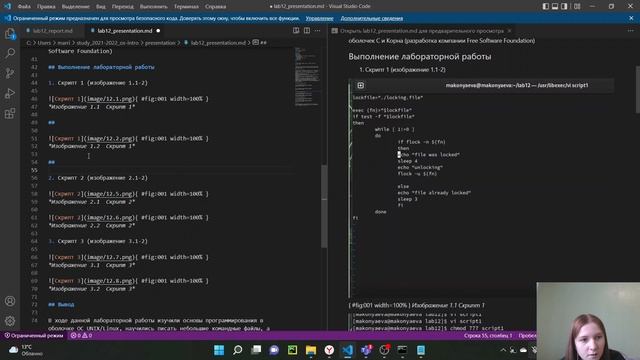Expand the Users breadcrumb
This screenshot has width=640, height=360.
click(x=44, y=42)
